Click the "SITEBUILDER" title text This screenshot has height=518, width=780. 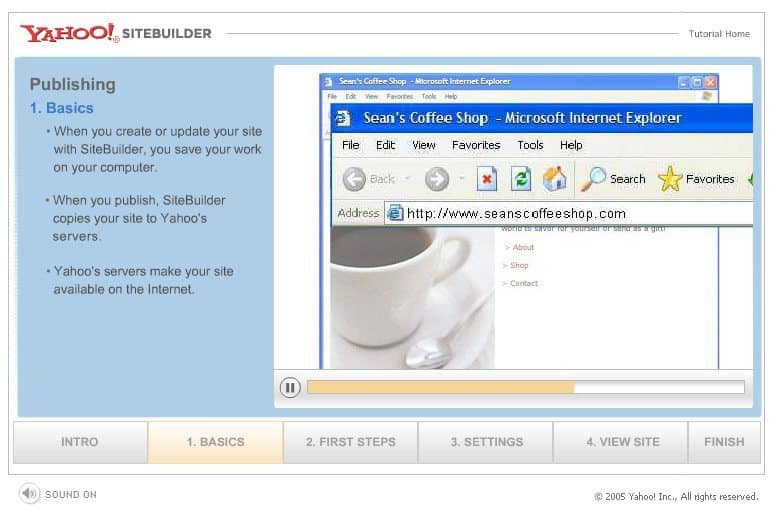pos(167,34)
